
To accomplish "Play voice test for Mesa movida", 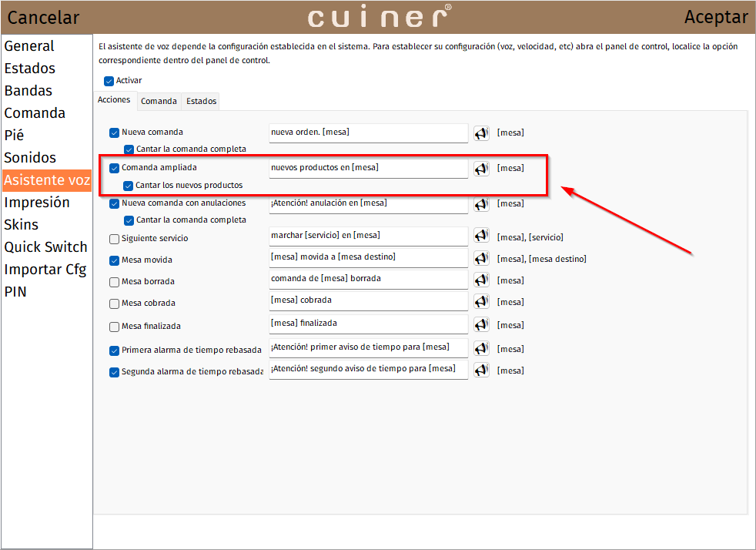I will pyautogui.click(x=481, y=258).
